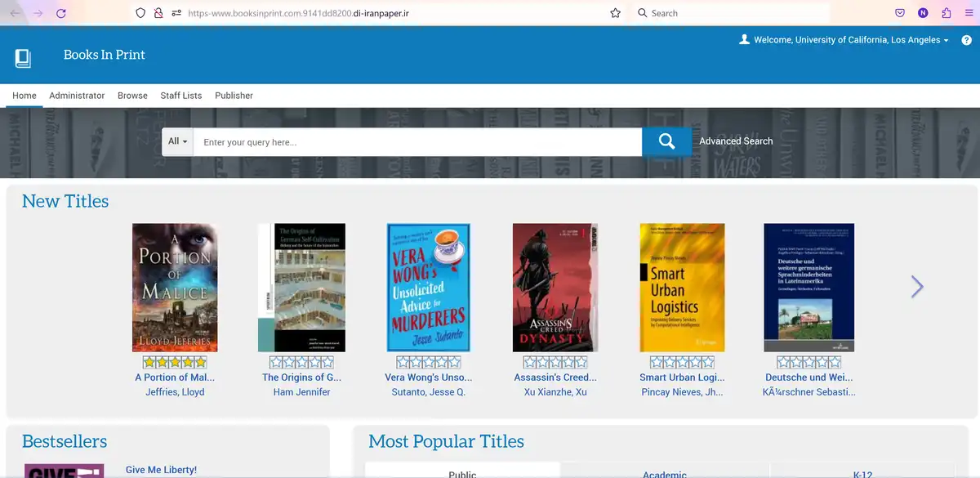The width and height of the screenshot is (980, 478).
Task: Select the Home menu tab
Action: pos(24,96)
